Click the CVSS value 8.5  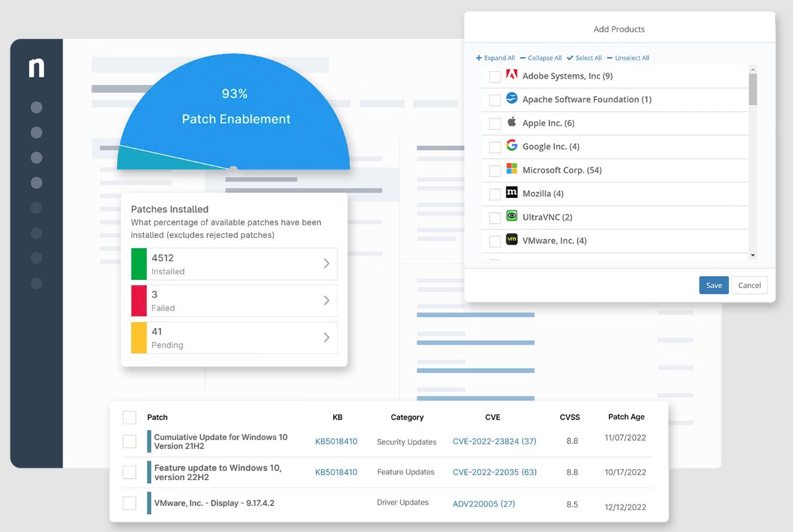tap(572, 504)
